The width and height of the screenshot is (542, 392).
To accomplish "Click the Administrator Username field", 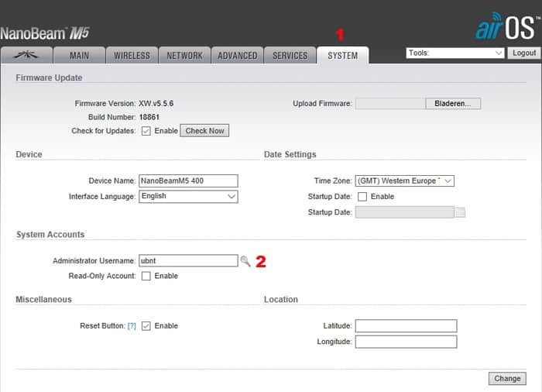I will point(188,260).
